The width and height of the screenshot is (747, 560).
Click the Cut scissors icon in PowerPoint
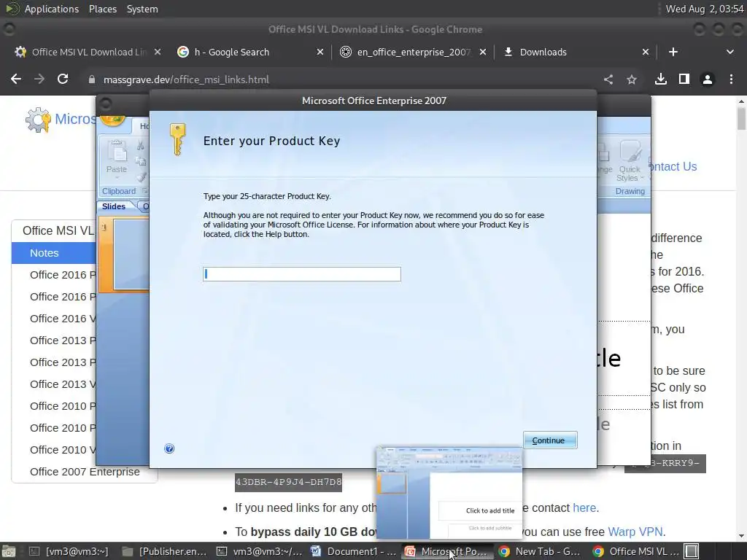click(141, 145)
